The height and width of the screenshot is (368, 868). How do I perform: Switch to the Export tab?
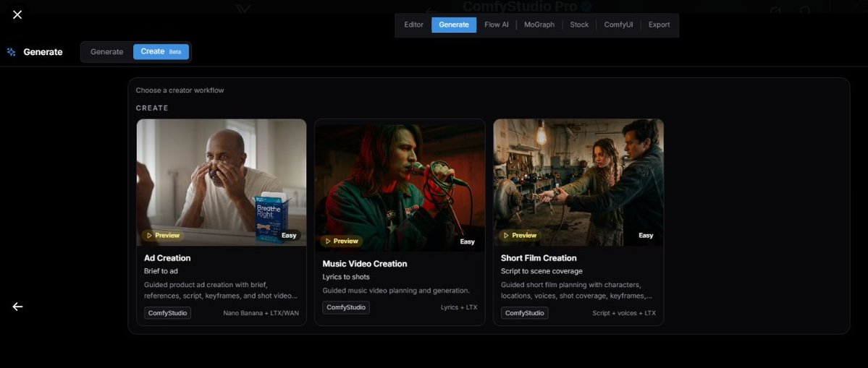point(659,25)
